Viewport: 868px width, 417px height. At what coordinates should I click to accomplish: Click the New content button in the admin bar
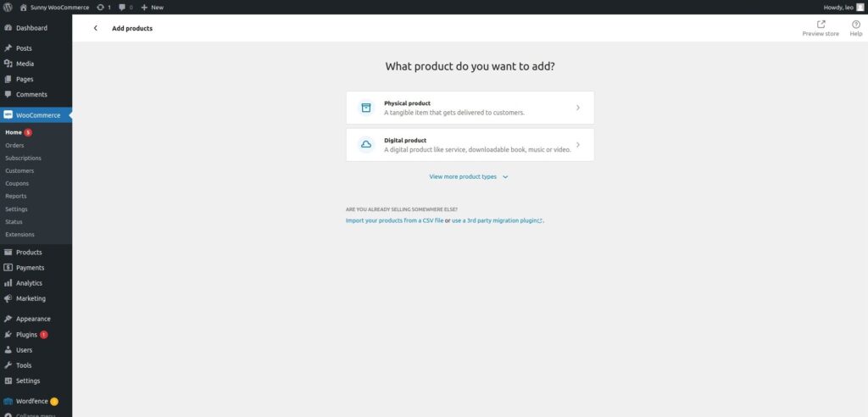(153, 7)
